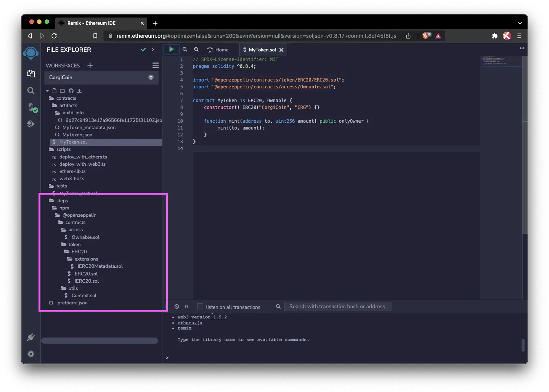Collapse the scripts folder
The height and width of the screenshot is (392, 549).
point(60,149)
